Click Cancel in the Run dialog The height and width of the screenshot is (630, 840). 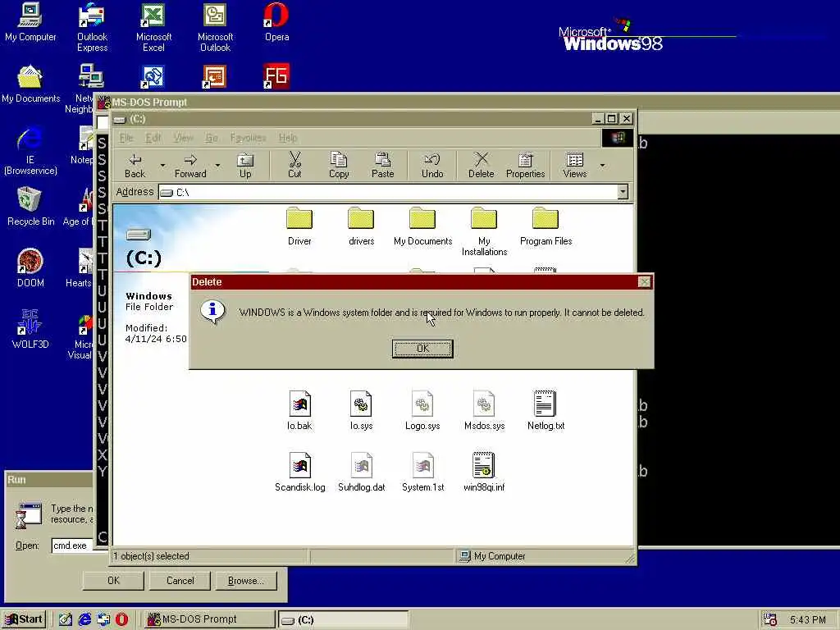tap(180, 580)
